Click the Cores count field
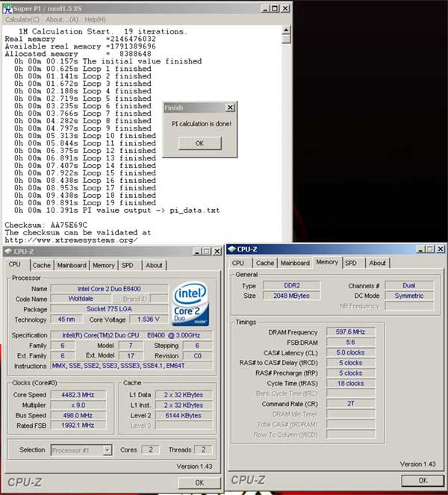The width and height of the screenshot is (448, 495). tap(151, 449)
